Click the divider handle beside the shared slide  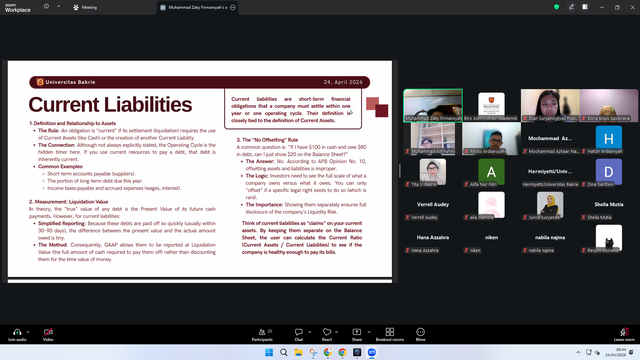click(400, 171)
